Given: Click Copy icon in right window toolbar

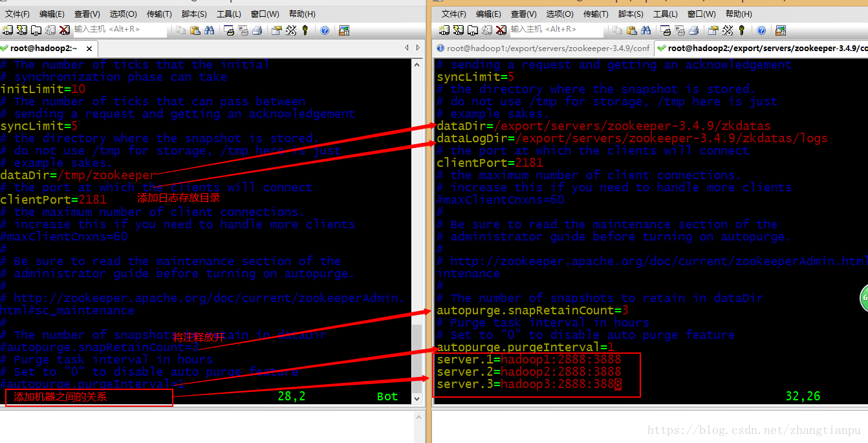Looking at the screenshot, I should (618, 30).
